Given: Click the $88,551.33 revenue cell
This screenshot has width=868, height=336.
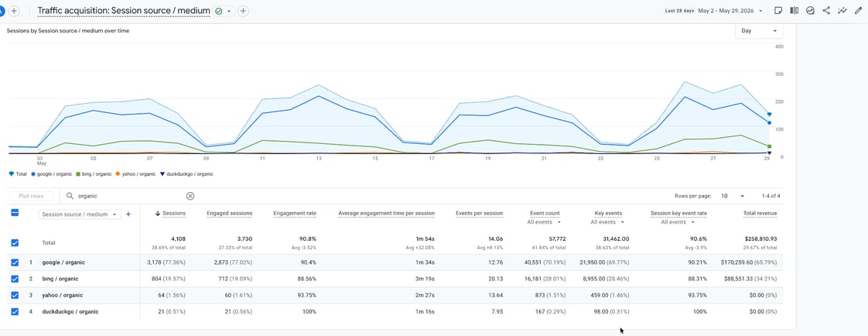Looking at the screenshot, I should coord(750,279).
